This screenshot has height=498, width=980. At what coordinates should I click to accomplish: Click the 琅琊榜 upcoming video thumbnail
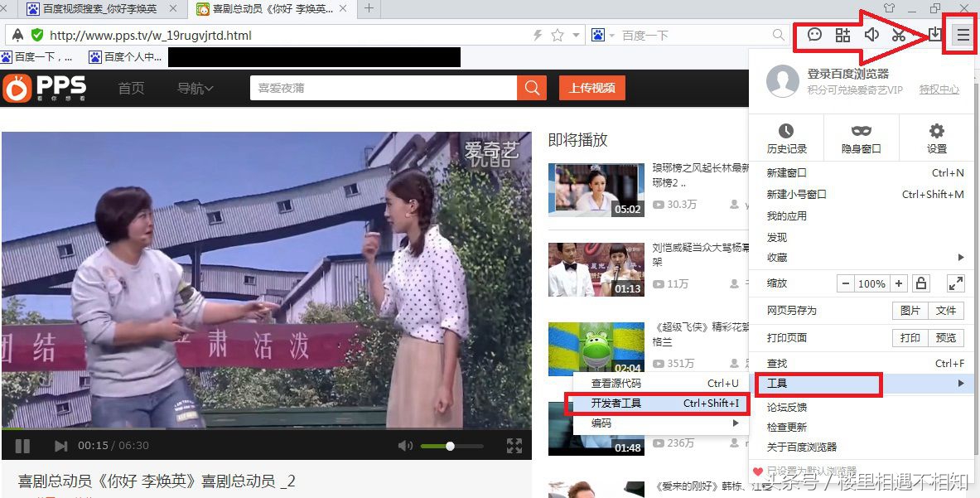tap(596, 190)
